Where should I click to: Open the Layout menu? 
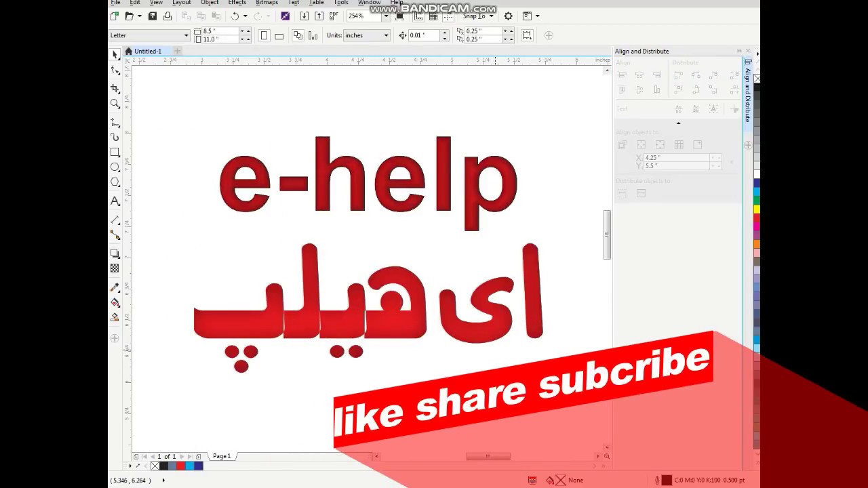click(181, 3)
